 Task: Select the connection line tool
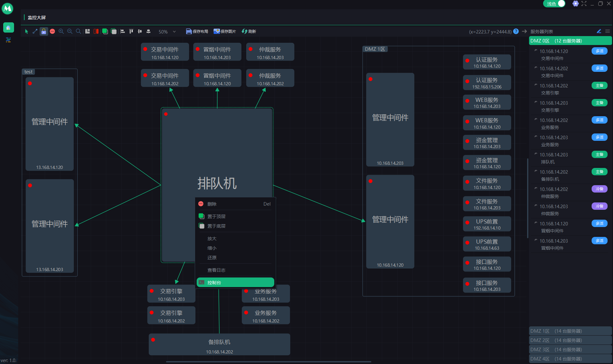(35, 31)
